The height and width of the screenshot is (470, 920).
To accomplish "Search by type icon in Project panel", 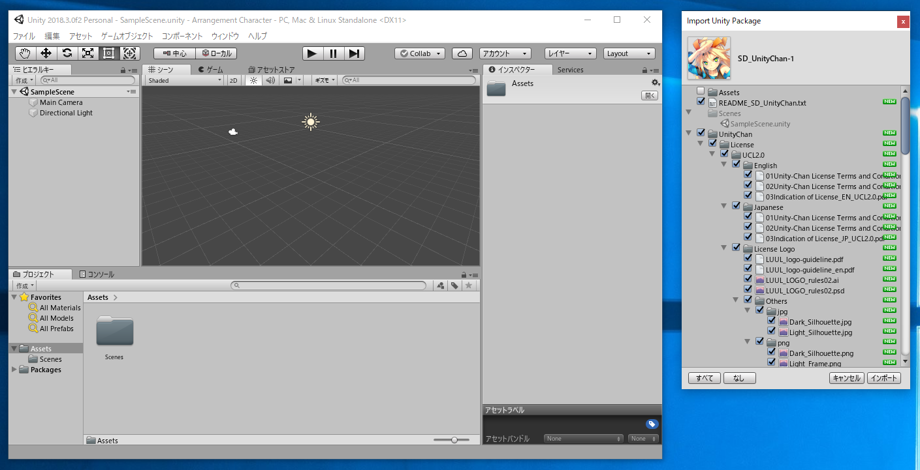I will point(441,285).
